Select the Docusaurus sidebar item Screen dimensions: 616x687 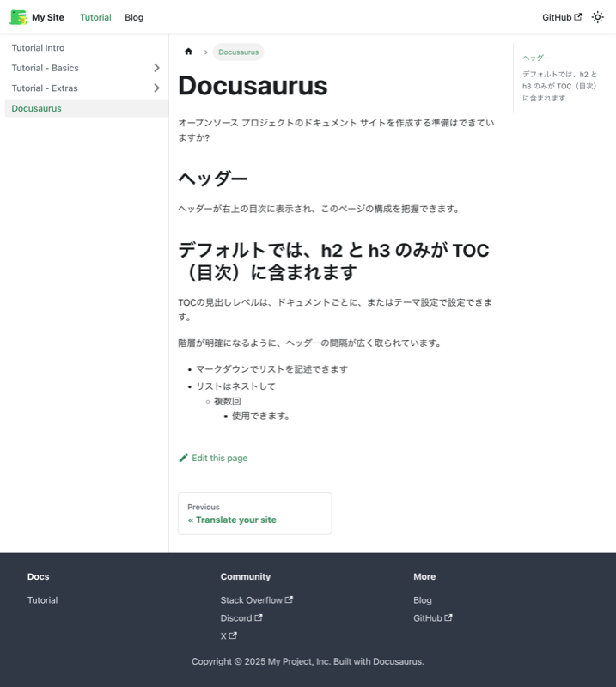pos(87,108)
